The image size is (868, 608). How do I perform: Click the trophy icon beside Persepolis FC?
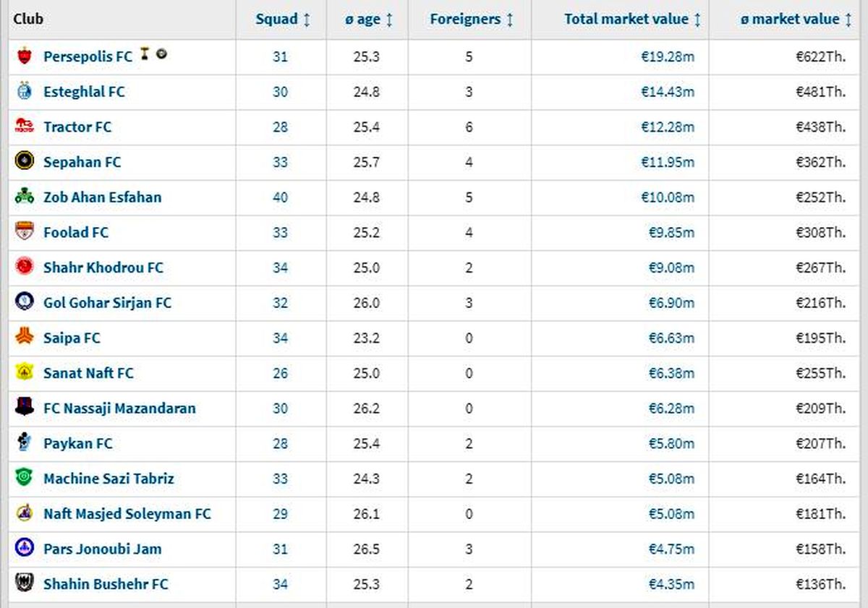pos(145,53)
